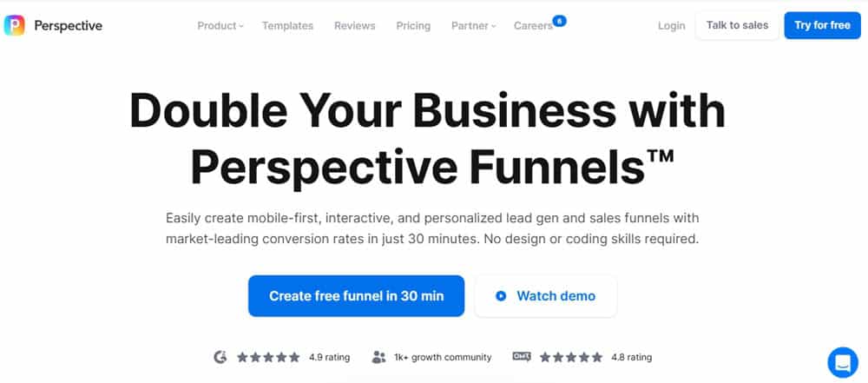This screenshot has width=868, height=383.
Task: Click the OMR five-star rating stars
Action: tap(571, 358)
